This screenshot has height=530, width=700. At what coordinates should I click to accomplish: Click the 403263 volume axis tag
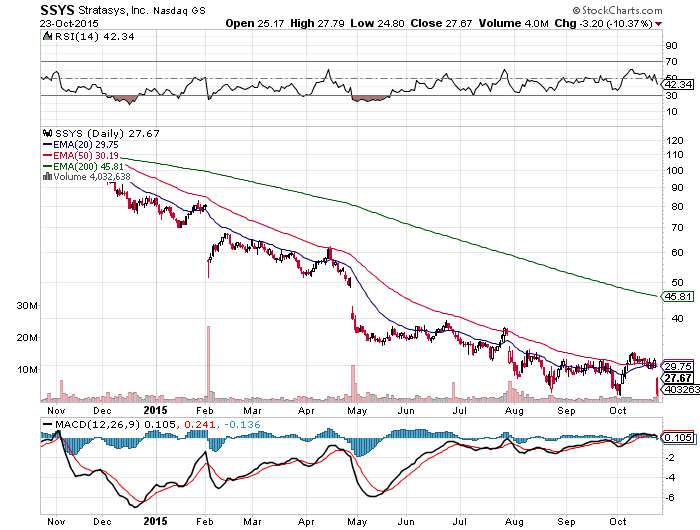tap(680, 389)
